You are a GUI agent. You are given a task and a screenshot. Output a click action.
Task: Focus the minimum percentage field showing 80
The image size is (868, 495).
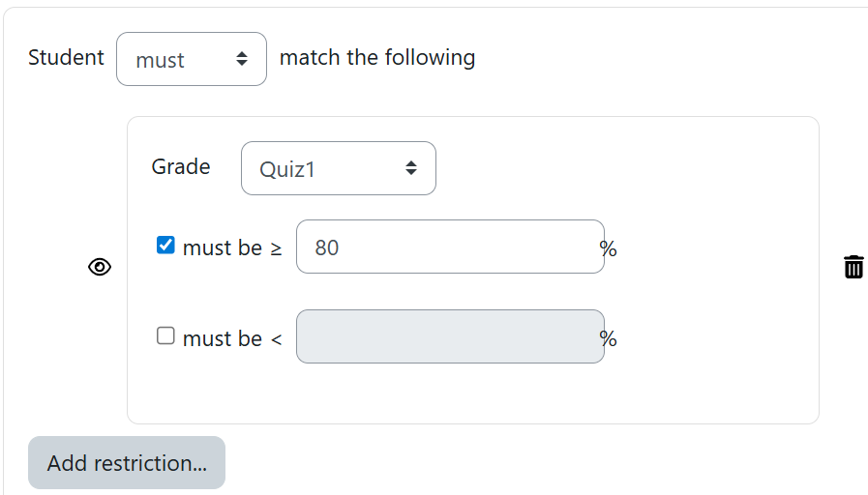(x=449, y=247)
